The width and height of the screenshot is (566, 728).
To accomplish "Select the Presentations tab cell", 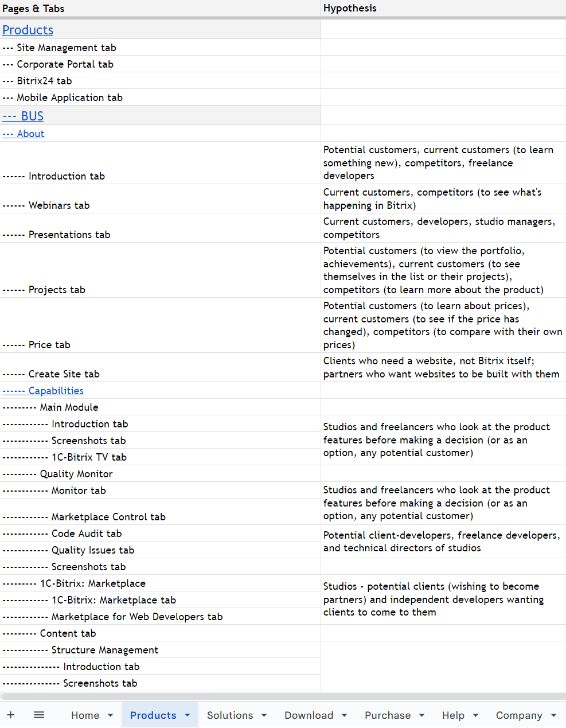I will (160, 228).
